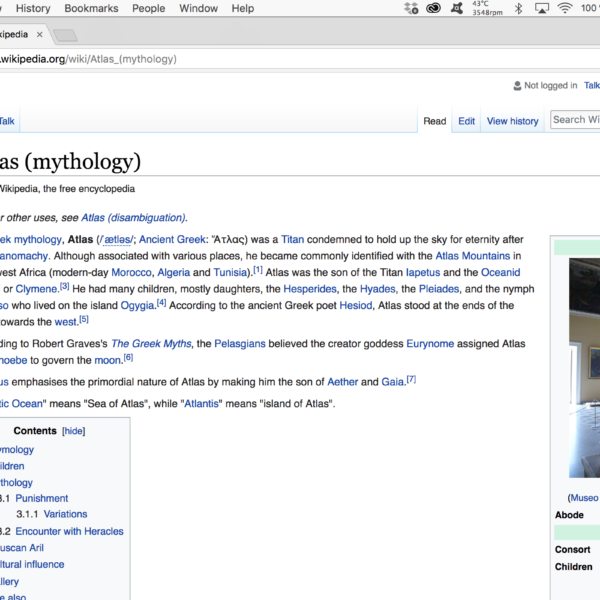This screenshot has width=600, height=600.
Task: Open the Atlantis link
Action: click(202, 403)
